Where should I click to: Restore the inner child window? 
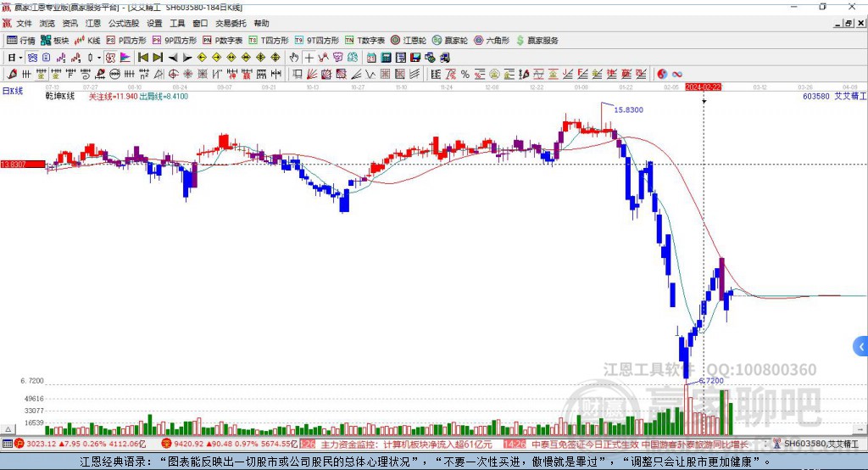[x=849, y=23]
